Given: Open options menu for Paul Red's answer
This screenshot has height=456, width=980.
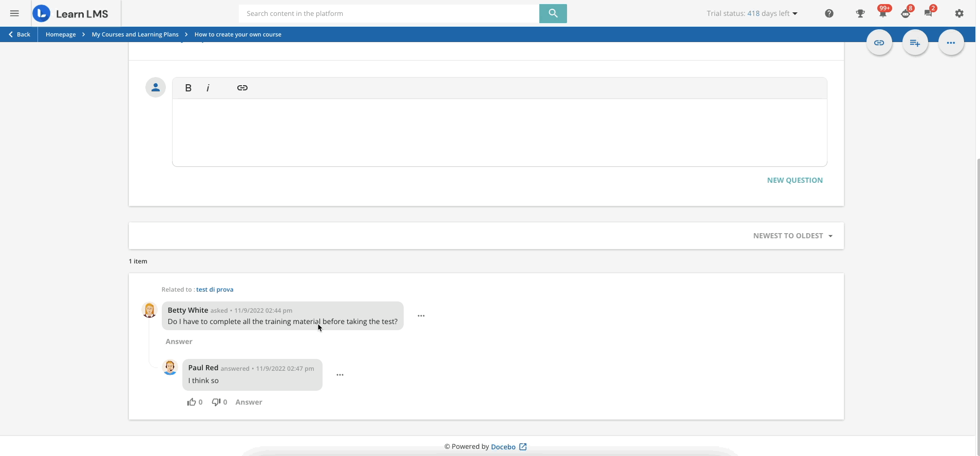Looking at the screenshot, I should (340, 375).
